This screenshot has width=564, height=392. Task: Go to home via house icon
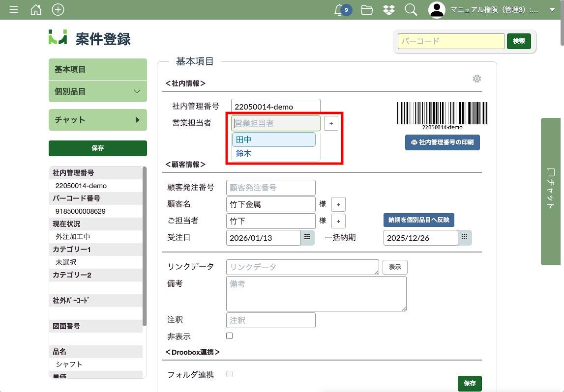click(x=36, y=10)
